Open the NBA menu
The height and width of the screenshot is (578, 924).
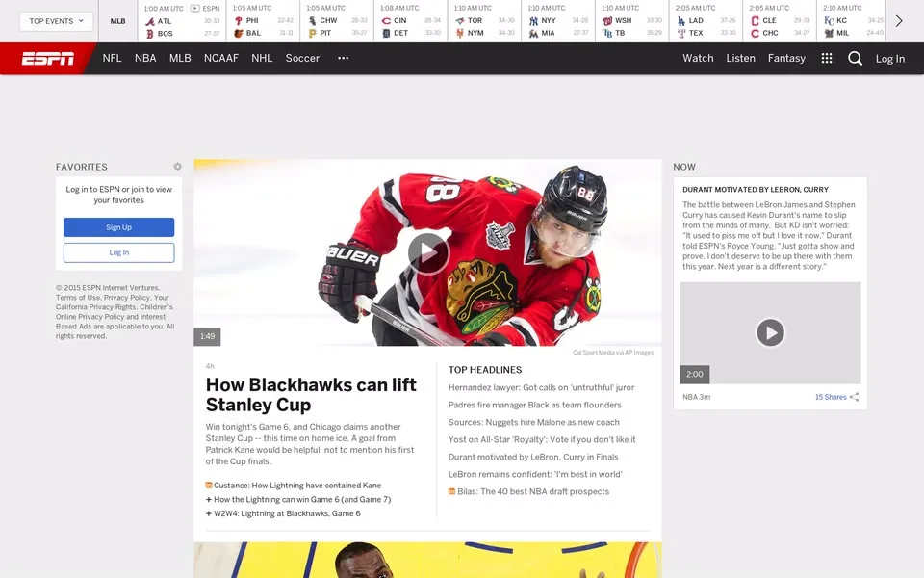[145, 58]
